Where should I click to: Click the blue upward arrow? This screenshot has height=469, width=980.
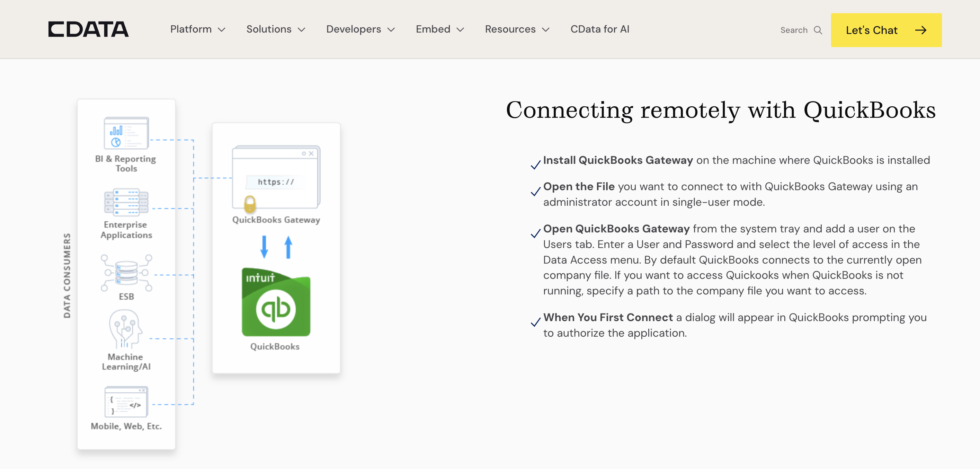[x=288, y=247]
